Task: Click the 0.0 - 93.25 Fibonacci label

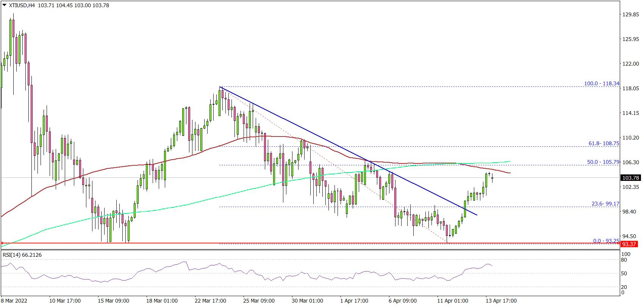Action: (606, 241)
